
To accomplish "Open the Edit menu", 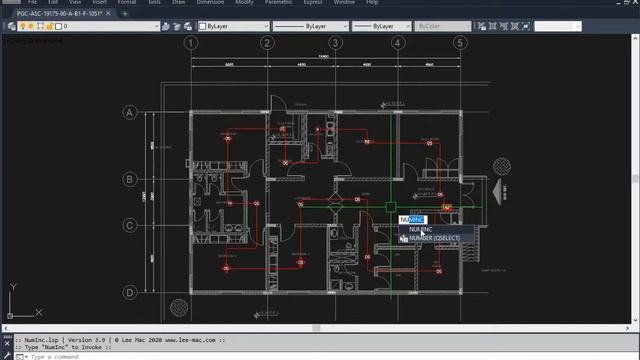I will click(x=53, y=2).
